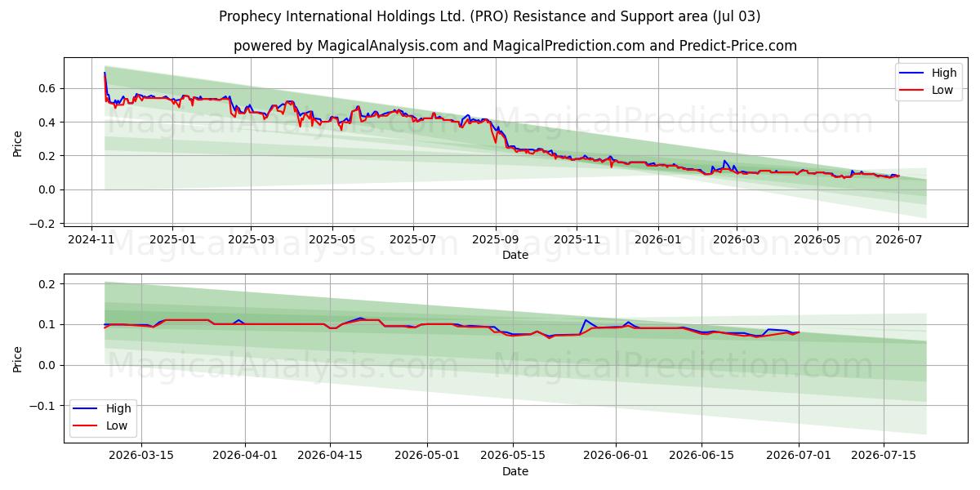Click the '2026-06-01' tick label
This screenshot has width=980, height=490.
616,455
